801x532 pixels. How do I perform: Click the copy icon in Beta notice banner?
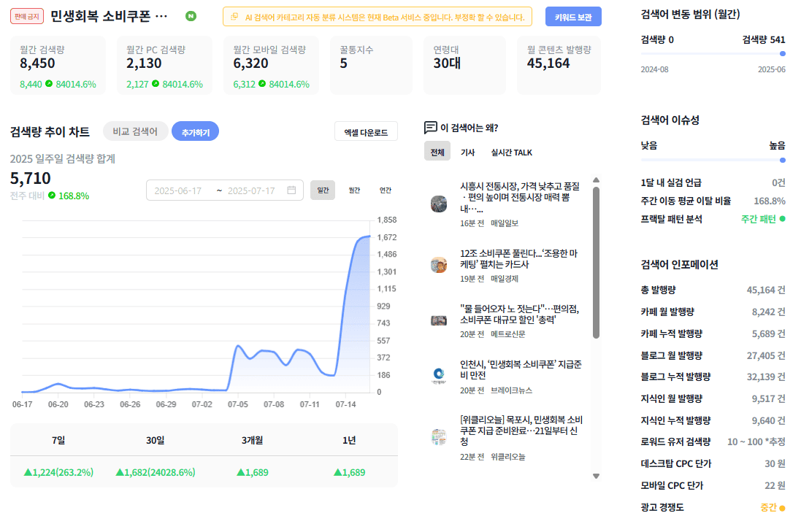pyautogui.click(x=234, y=17)
